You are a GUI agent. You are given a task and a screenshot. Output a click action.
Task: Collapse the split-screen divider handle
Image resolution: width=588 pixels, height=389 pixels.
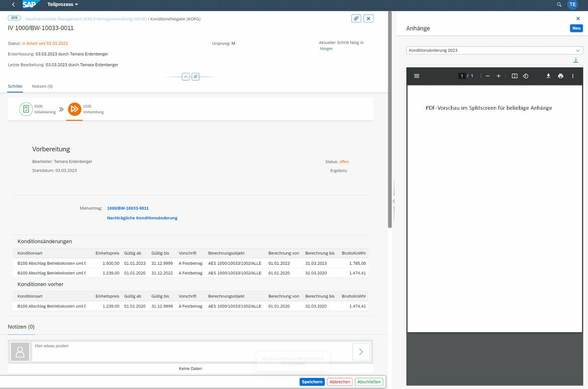(x=394, y=201)
